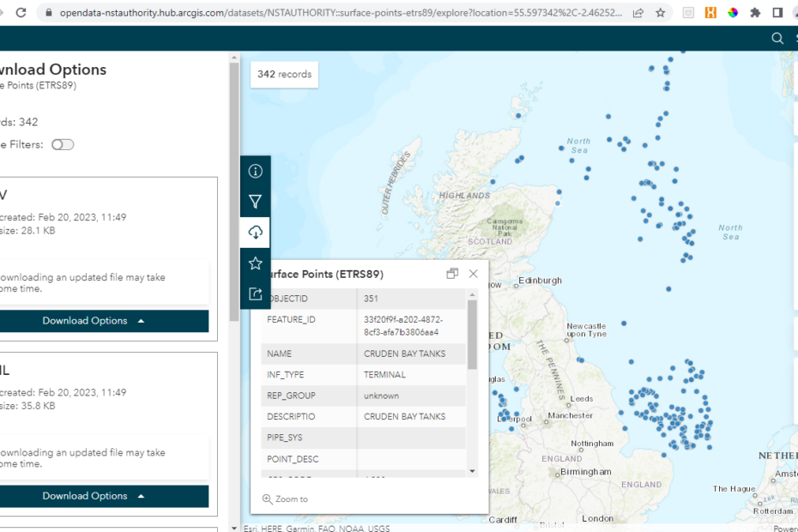
Task: Bookmark the page with the star icon
Action: 662,14
